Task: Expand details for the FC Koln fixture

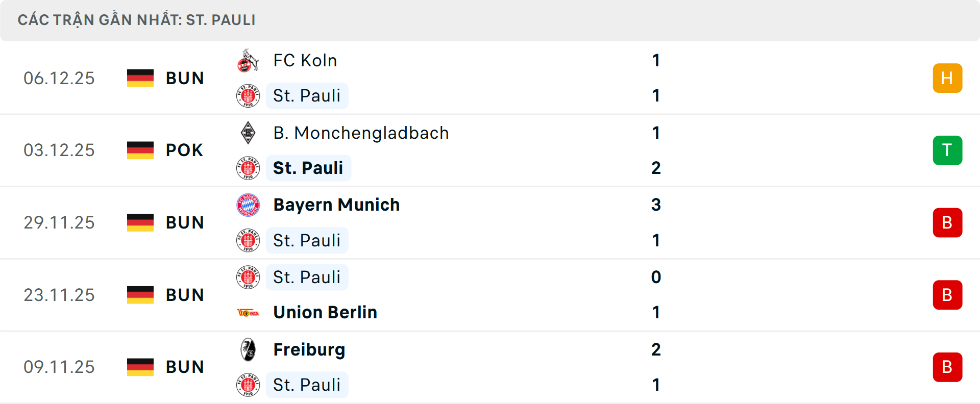Action: 510,78
